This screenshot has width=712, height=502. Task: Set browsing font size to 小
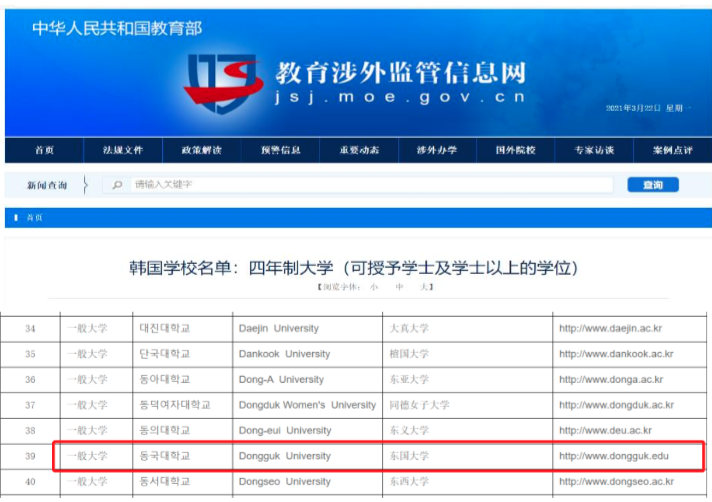[374, 287]
